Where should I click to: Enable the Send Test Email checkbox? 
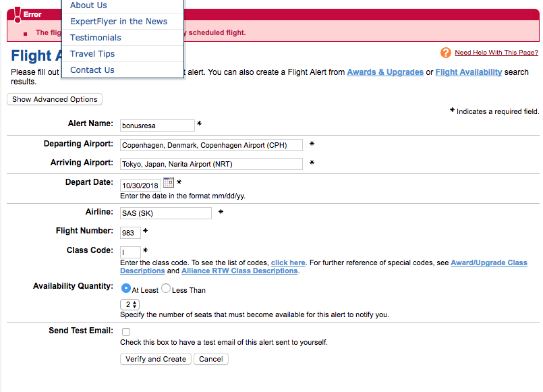coord(126,332)
